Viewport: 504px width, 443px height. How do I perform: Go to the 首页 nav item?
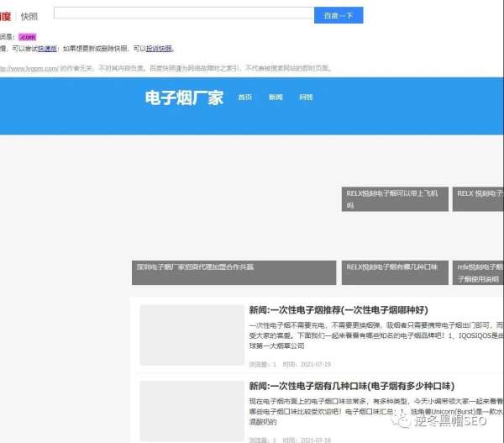[x=245, y=98]
